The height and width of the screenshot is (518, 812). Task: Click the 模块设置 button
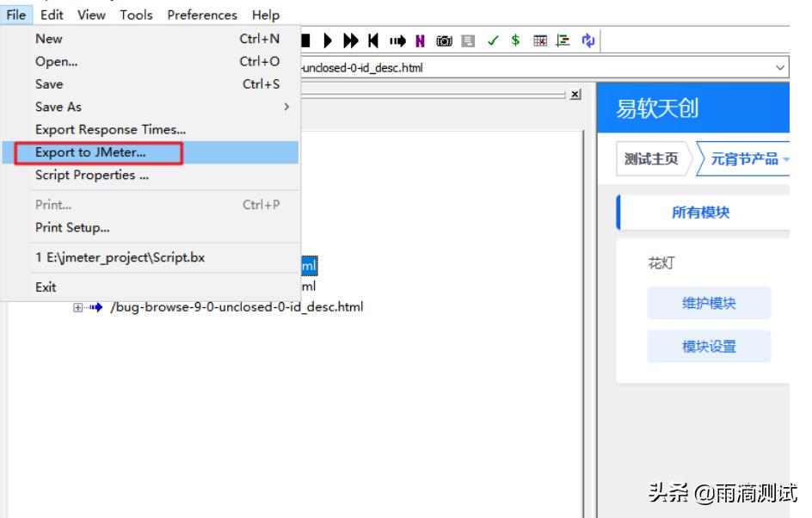(709, 347)
